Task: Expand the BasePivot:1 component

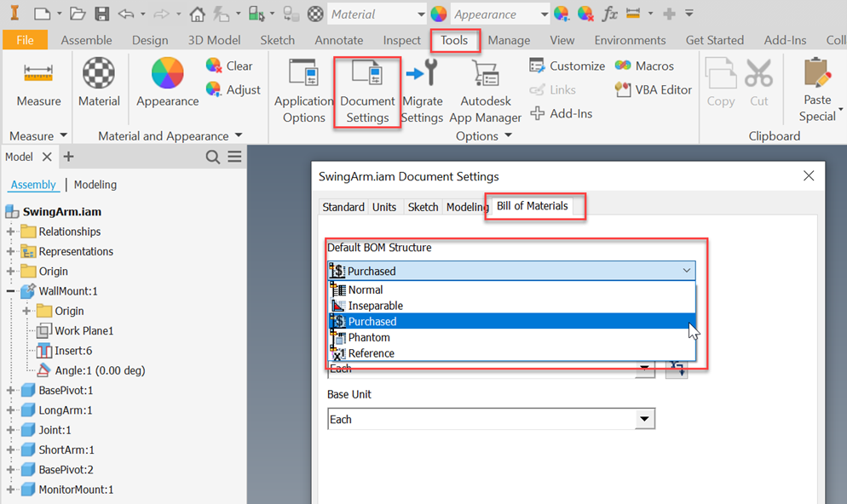Action: [x=10, y=390]
